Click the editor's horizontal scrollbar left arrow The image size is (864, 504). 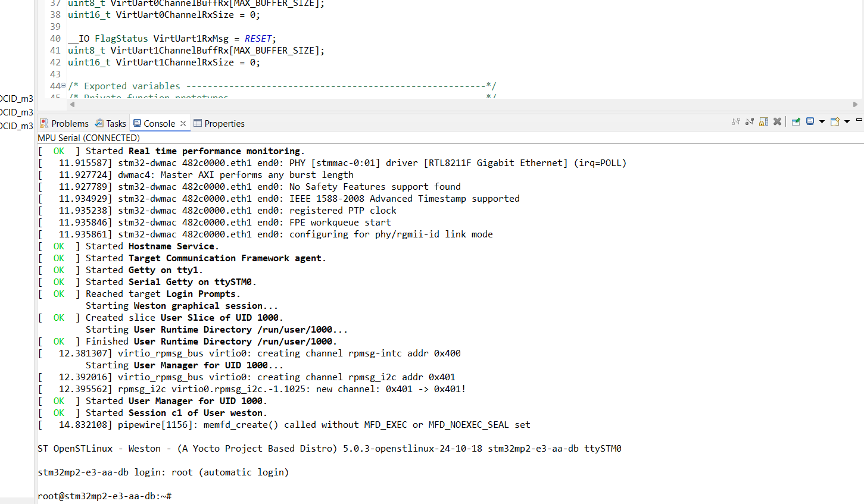71,104
